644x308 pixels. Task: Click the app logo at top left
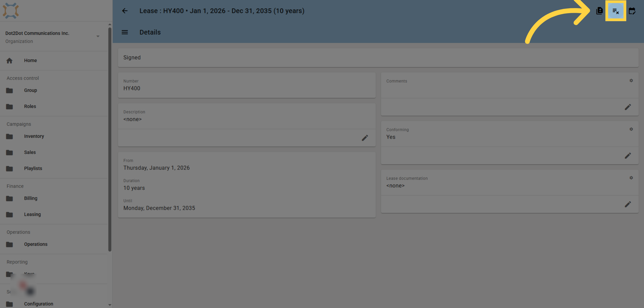[11, 11]
